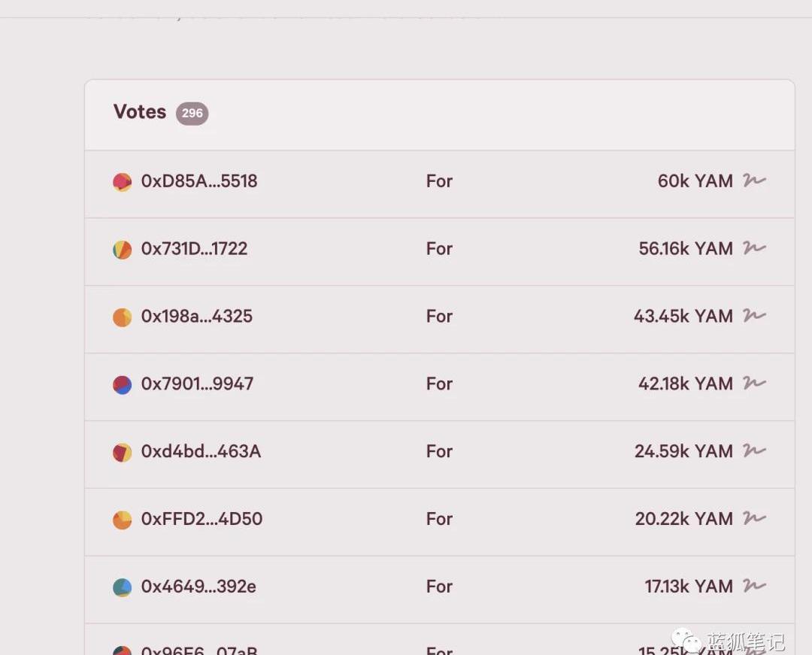Click the avatar of voter 0x731D...1722
Image resolution: width=812 pixels, height=655 pixels.
point(123,250)
